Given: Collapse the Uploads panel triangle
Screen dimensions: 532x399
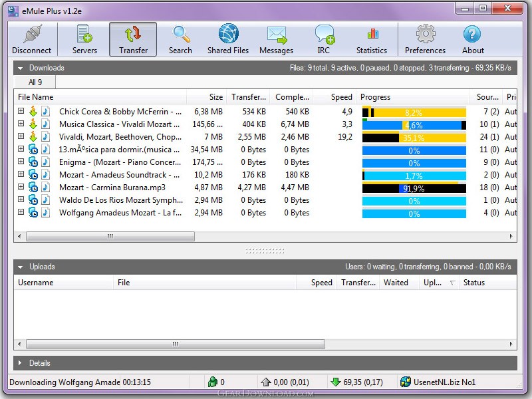Looking at the screenshot, I should point(21,267).
